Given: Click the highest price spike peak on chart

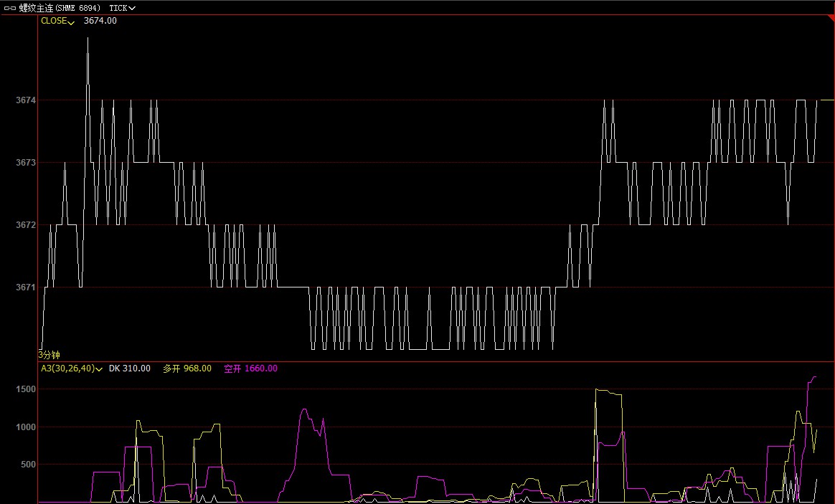Looking at the screenshot, I should pos(88,39).
